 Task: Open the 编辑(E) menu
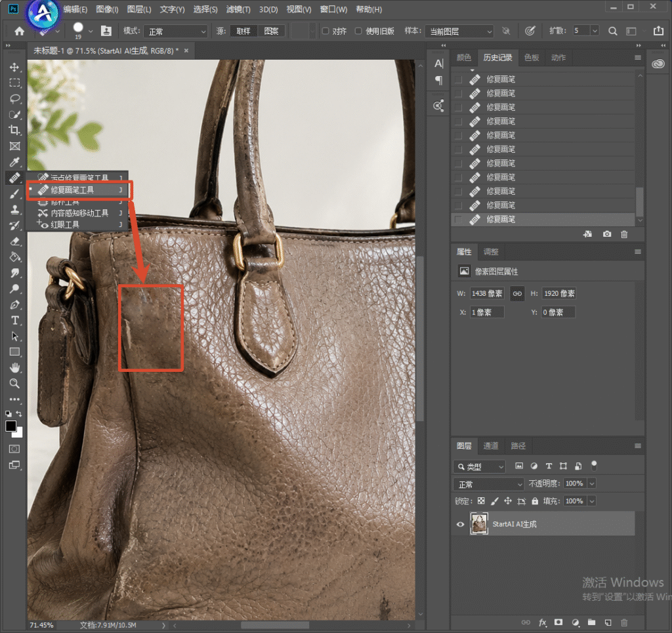(x=75, y=9)
